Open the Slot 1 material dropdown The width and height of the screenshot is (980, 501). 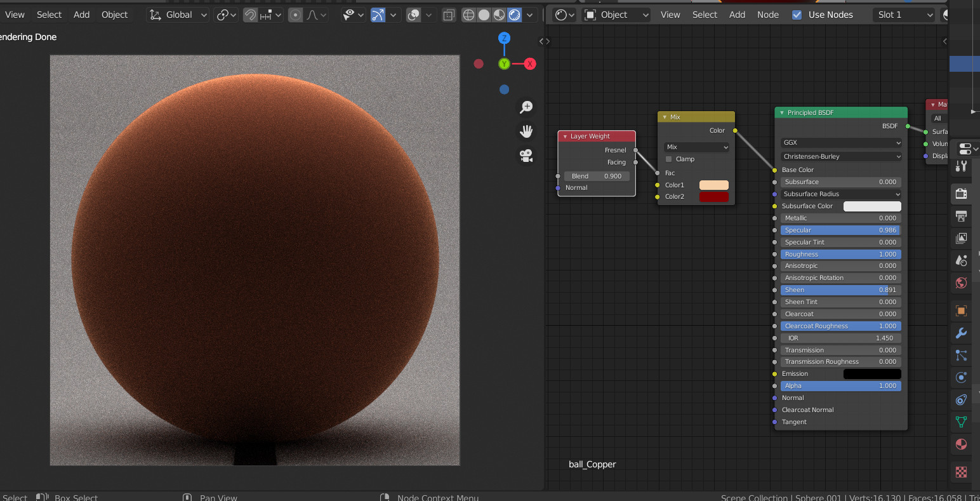click(904, 15)
